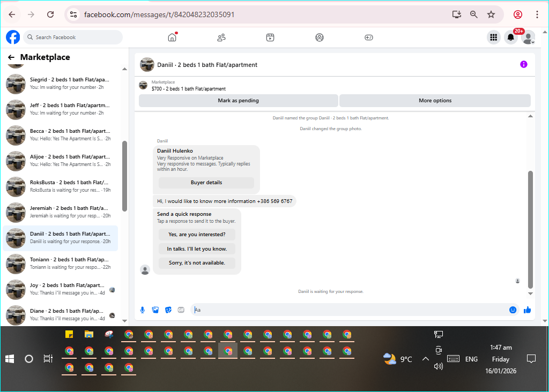Open Sticky Notes from taskbar

(69, 334)
